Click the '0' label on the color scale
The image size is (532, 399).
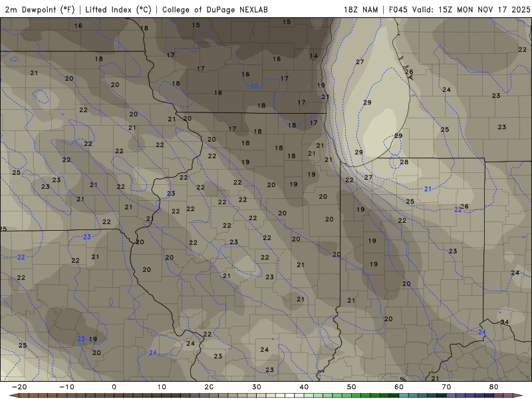click(x=114, y=387)
